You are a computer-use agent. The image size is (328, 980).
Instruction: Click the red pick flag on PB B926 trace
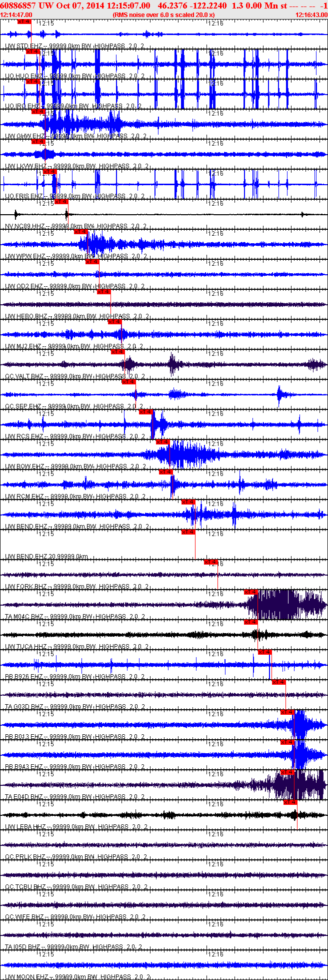tap(264, 652)
